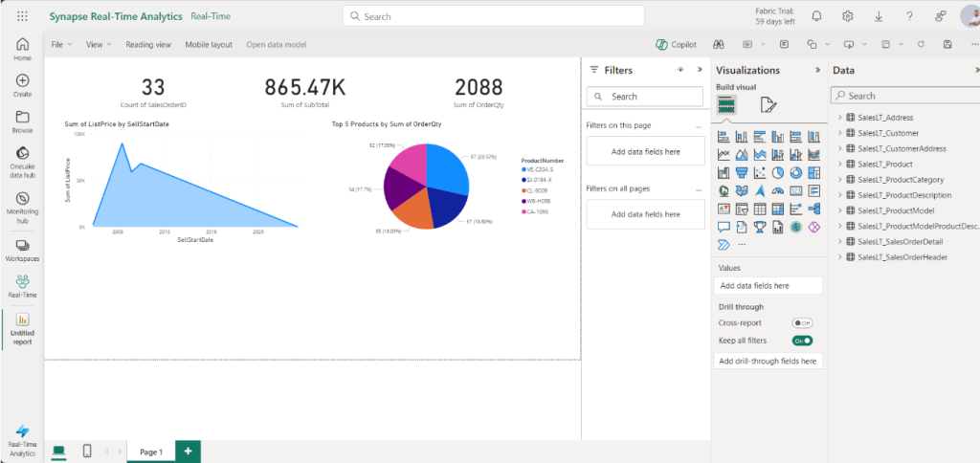Click the Filters pane eye icon
Screen dimensions: 980x463
point(680,70)
